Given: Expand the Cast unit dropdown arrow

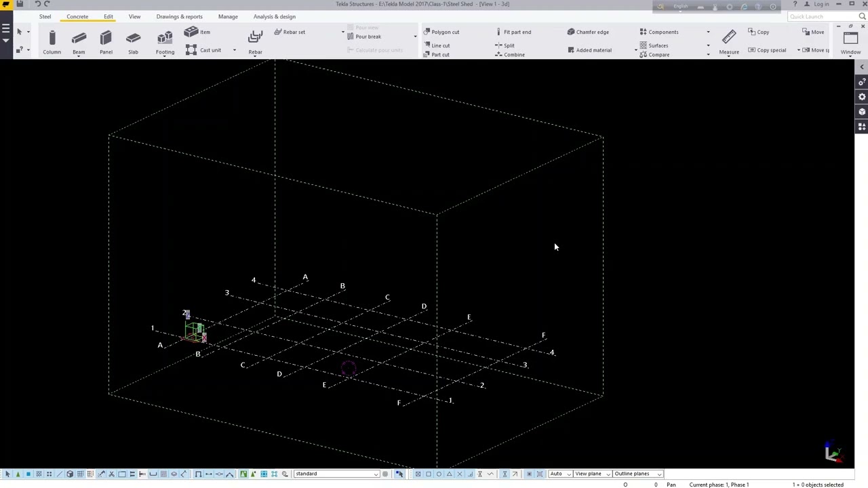Looking at the screenshot, I should pyautogui.click(x=235, y=50).
